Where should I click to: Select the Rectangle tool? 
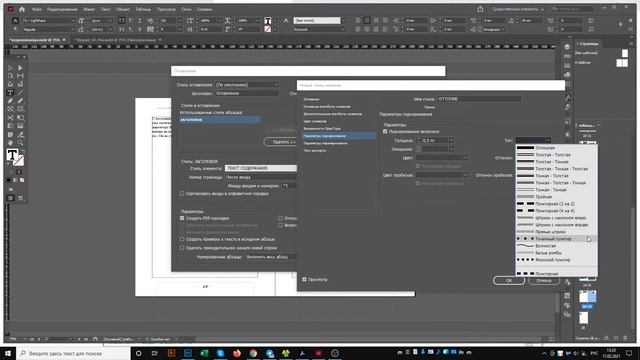[x=20, y=109]
